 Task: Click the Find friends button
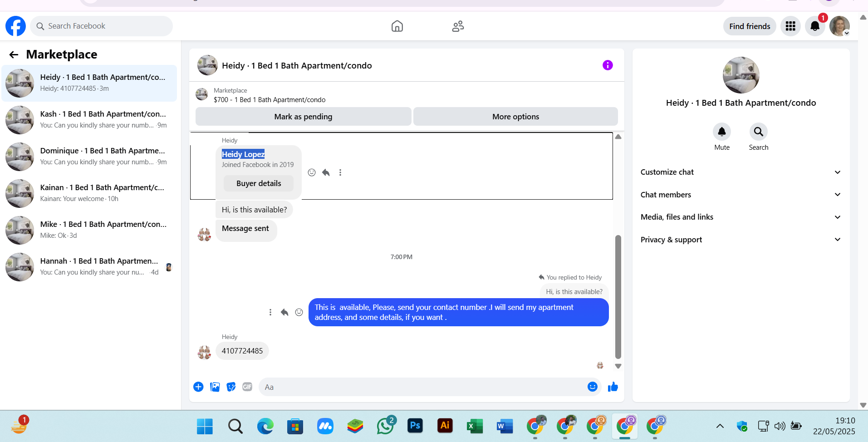[750, 26]
